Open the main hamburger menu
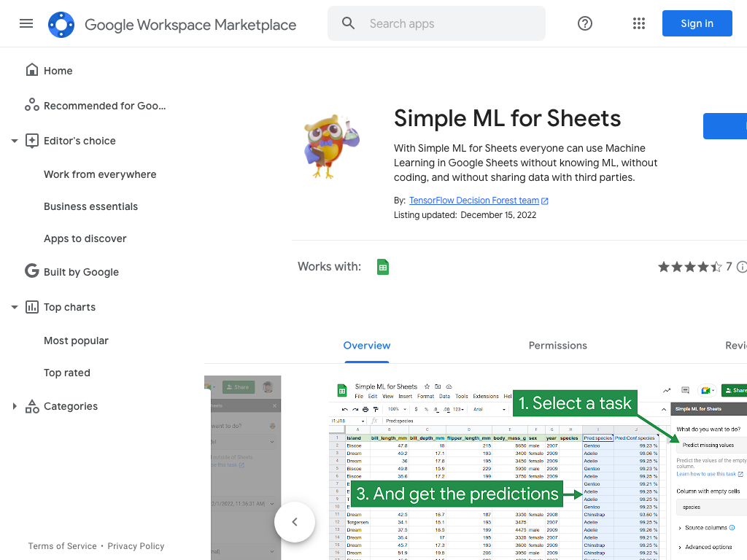 [26, 23]
